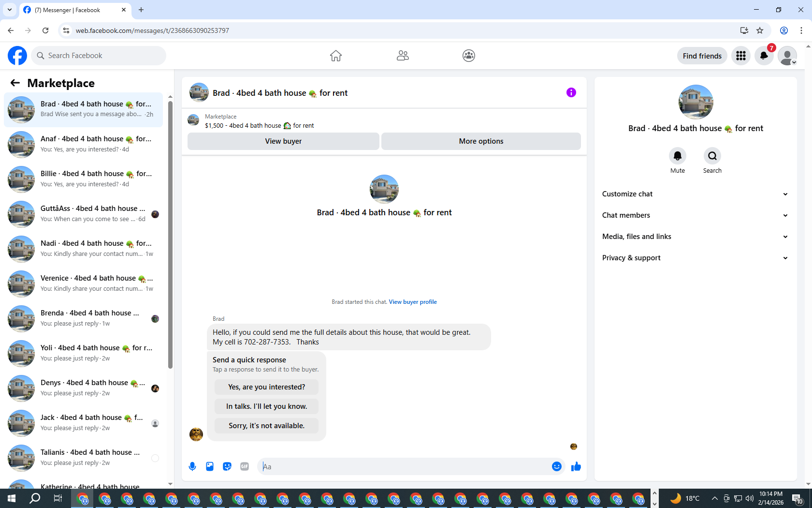The image size is (812, 508).
Task: Choose a sticker using the sticker icon
Action: 227,466
